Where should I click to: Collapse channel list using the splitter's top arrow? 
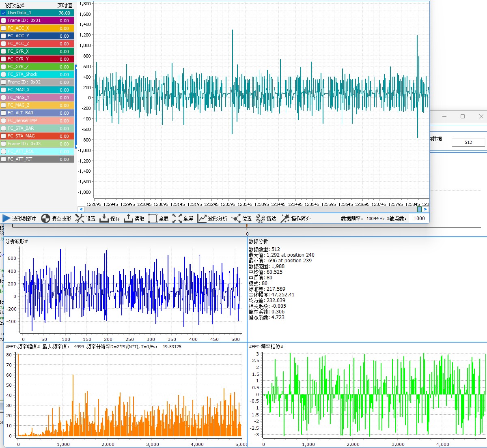coord(76,67)
